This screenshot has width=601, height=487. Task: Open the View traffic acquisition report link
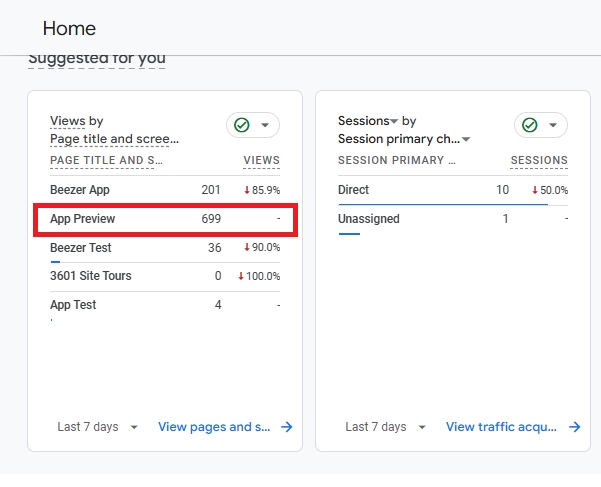point(503,427)
